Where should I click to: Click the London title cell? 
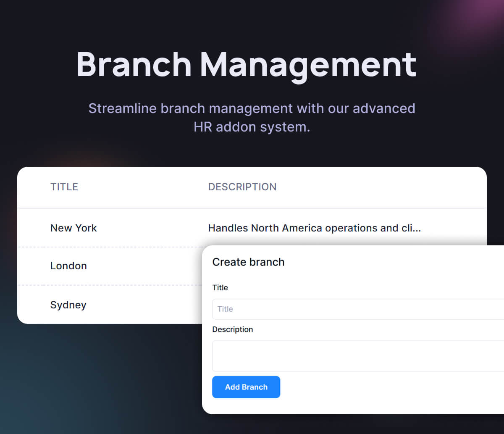click(68, 266)
